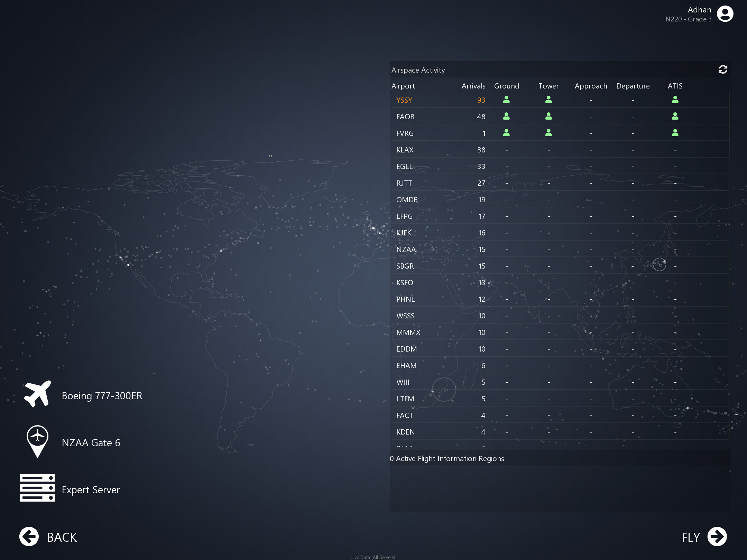Click the circled airport marker near Japan
747x560 pixels.
pos(659,264)
